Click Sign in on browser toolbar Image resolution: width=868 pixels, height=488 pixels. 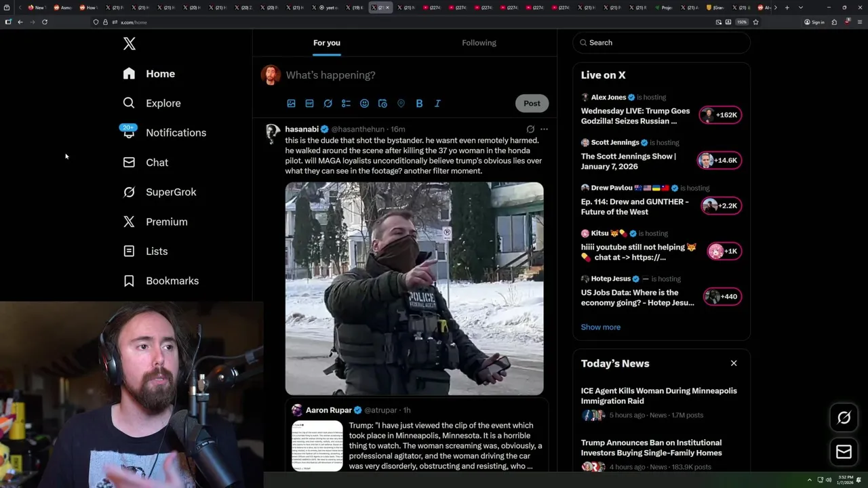click(814, 22)
